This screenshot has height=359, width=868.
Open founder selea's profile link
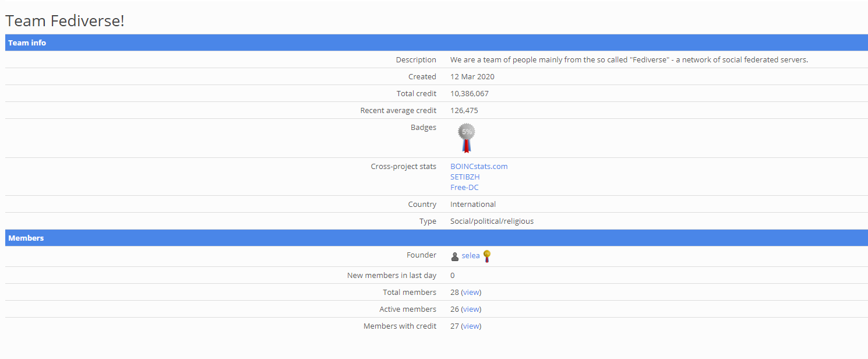(x=471, y=255)
